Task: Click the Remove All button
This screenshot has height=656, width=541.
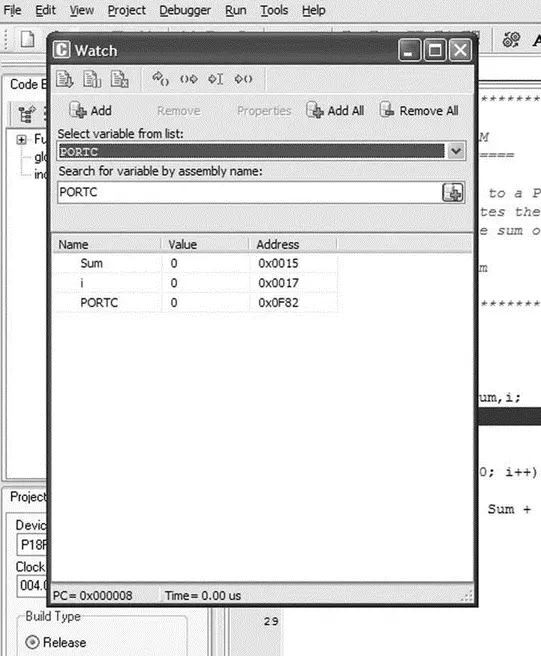Action: pyautogui.click(x=419, y=110)
